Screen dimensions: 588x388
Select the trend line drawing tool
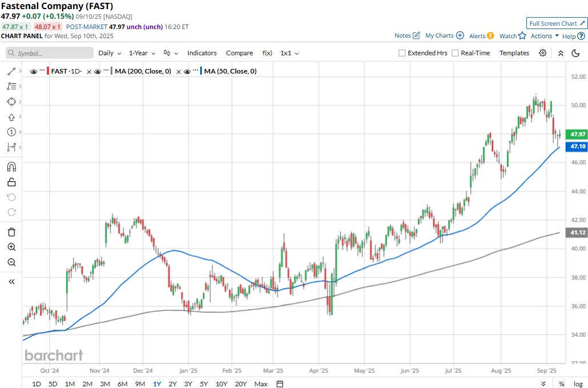point(11,71)
